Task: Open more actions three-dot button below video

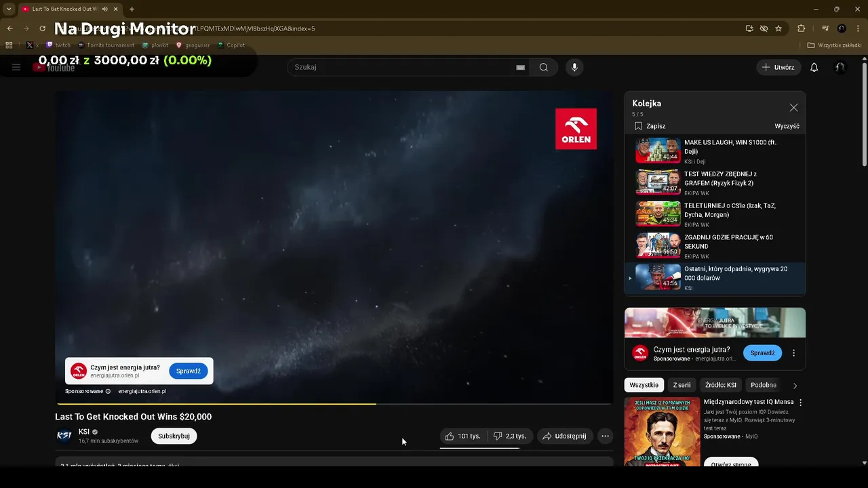Action: (606, 436)
